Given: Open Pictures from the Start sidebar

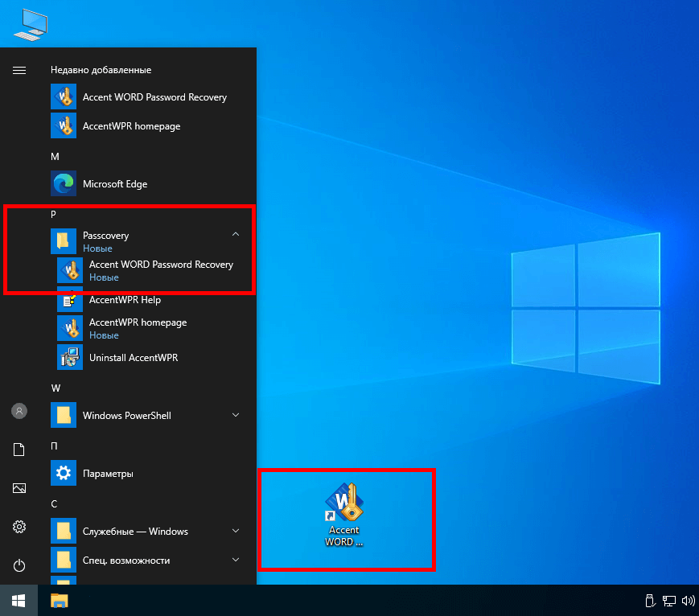Looking at the screenshot, I should (19, 488).
